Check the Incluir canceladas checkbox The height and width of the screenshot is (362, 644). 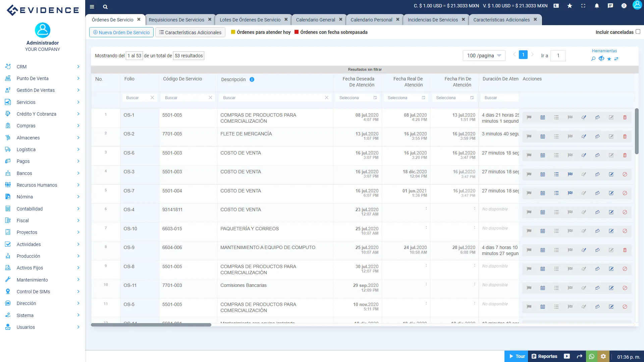(638, 32)
